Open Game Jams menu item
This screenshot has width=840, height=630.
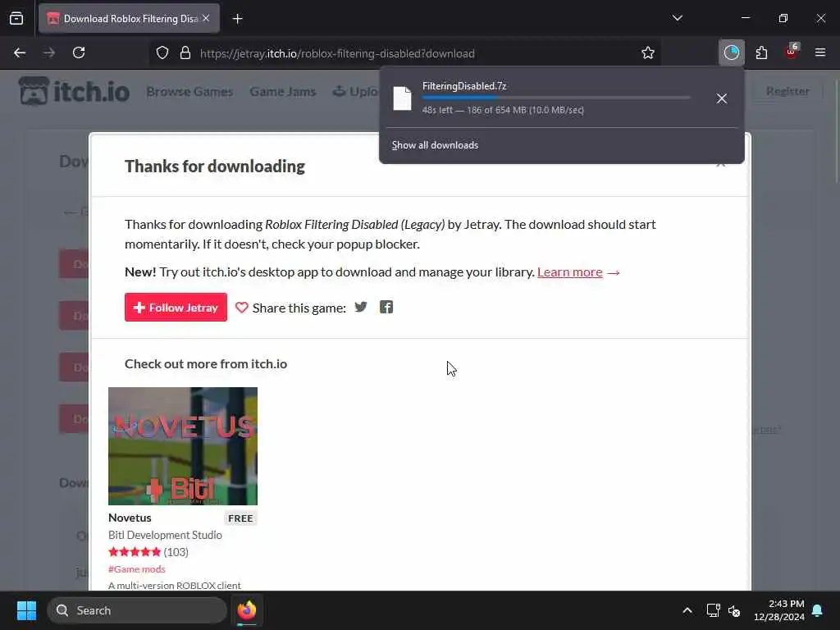click(x=282, y=92)
